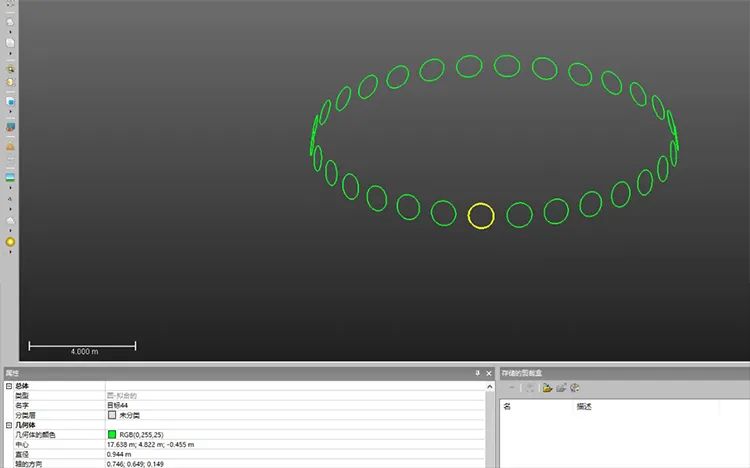Click the yellow highlighted circle in the 3D view
This screenshot has height=468, width=750.
(481, 216)
